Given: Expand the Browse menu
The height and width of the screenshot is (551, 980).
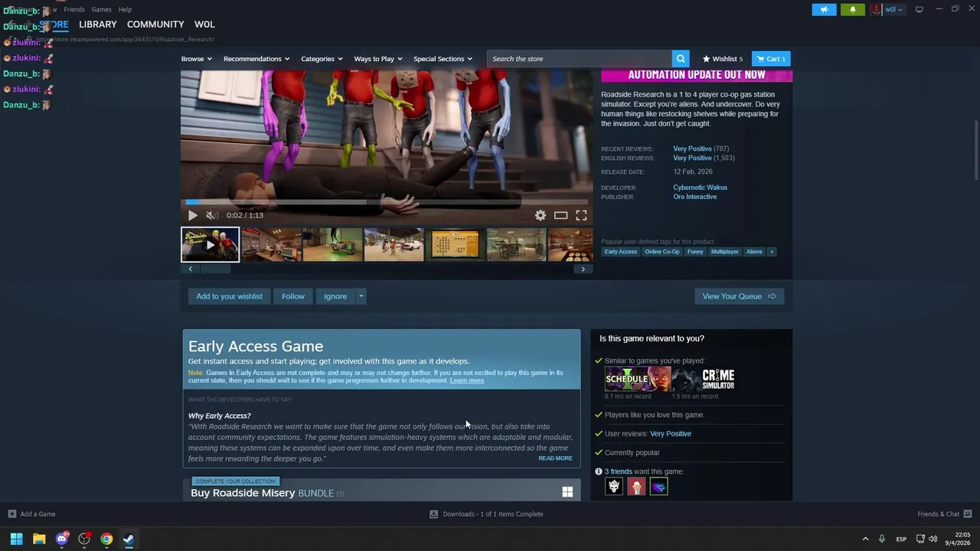Looking at the screenshot, I should coord(195,59).
